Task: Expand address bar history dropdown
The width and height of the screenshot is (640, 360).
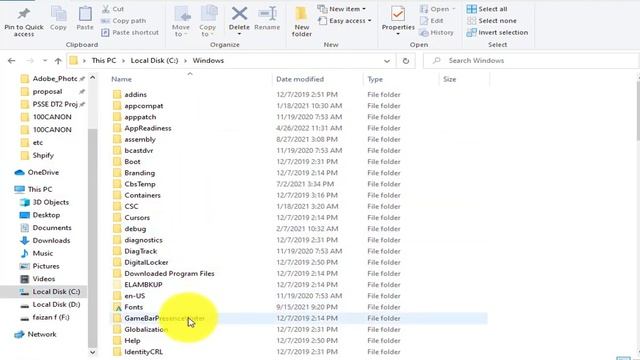Action: [x=387, y=61]
